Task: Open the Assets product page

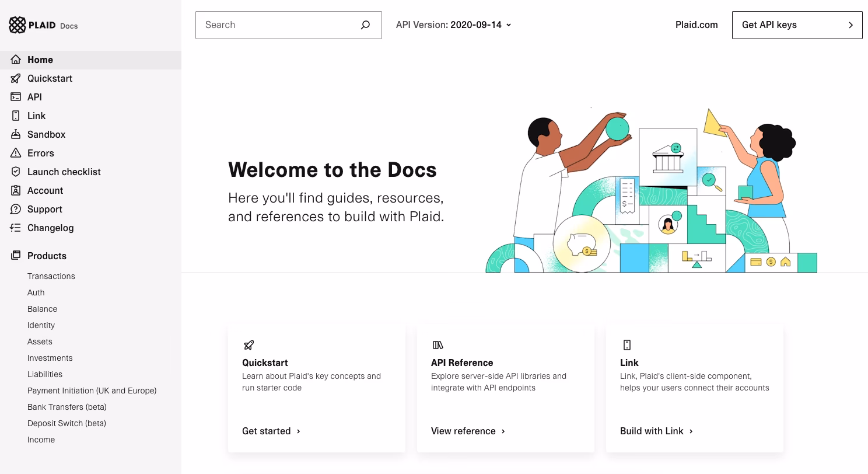Action: [x=40, y=341]
